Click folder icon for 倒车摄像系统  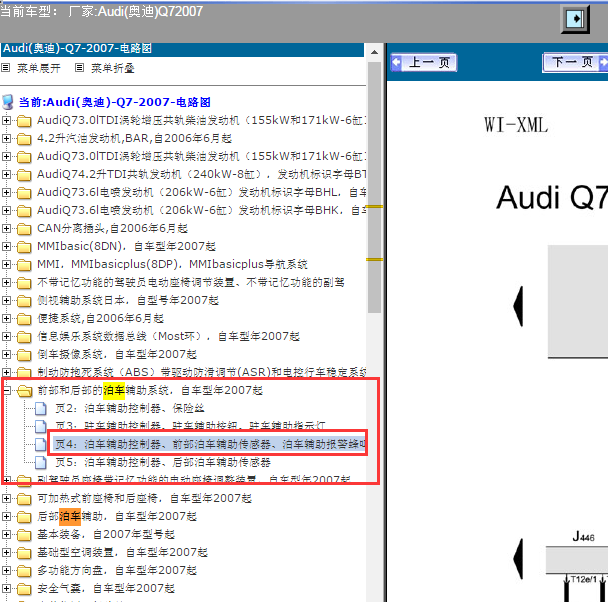tap(24, 355)
